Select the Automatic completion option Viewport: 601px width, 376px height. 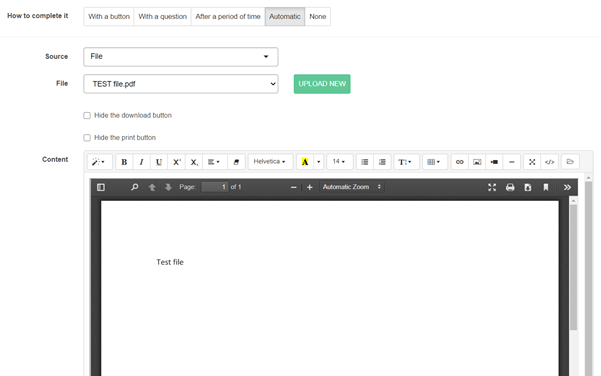pos(285,16)
